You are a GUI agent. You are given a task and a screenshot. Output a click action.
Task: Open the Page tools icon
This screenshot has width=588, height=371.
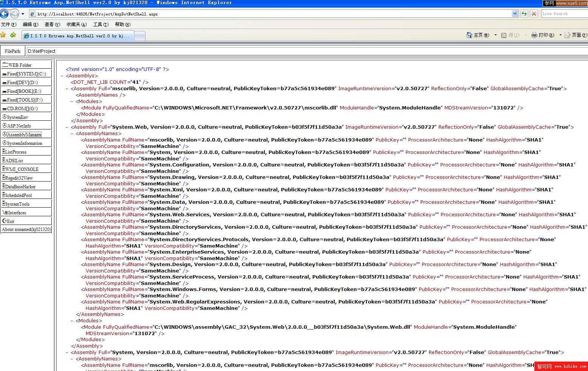567,35
